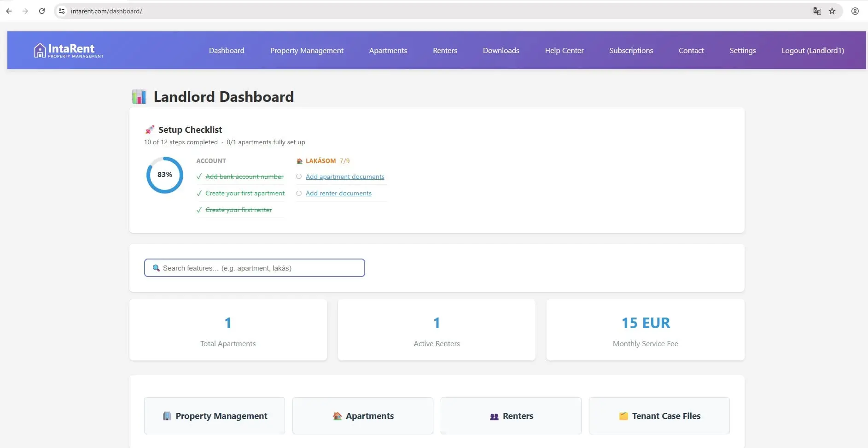Click the Landlord Dashboard title
868x448 pixels.
coord(224,97)
